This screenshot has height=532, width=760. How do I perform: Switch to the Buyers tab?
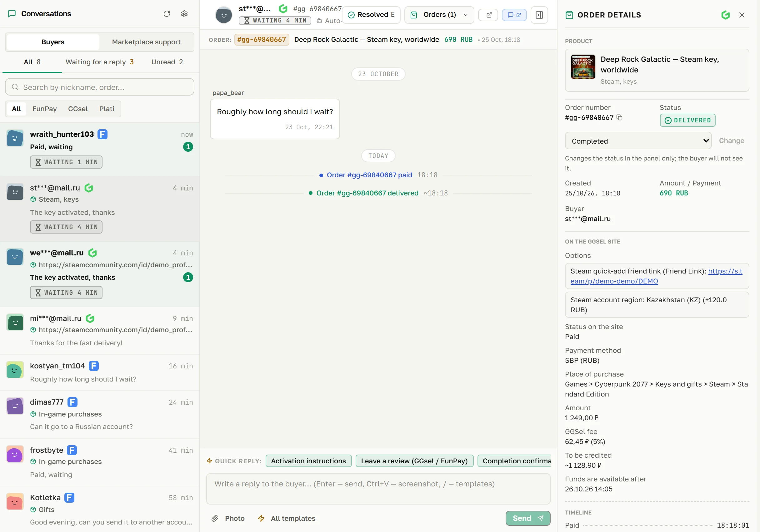[x=53, y=42]
